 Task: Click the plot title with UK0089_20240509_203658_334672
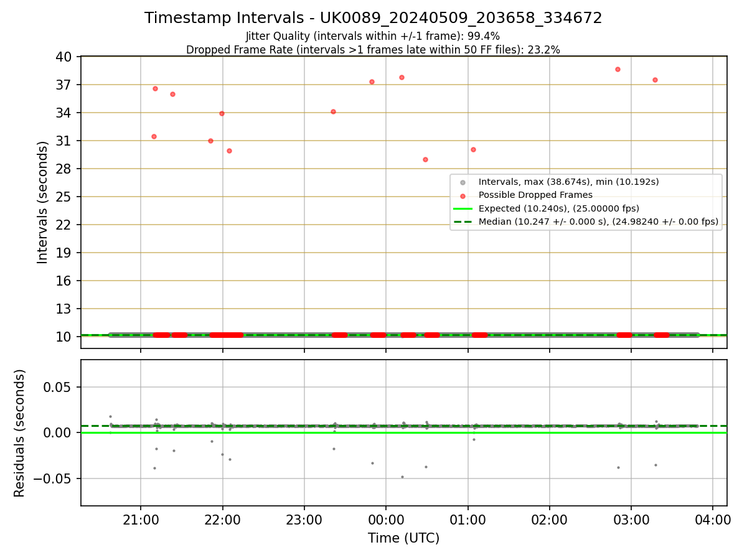(373, 18)
